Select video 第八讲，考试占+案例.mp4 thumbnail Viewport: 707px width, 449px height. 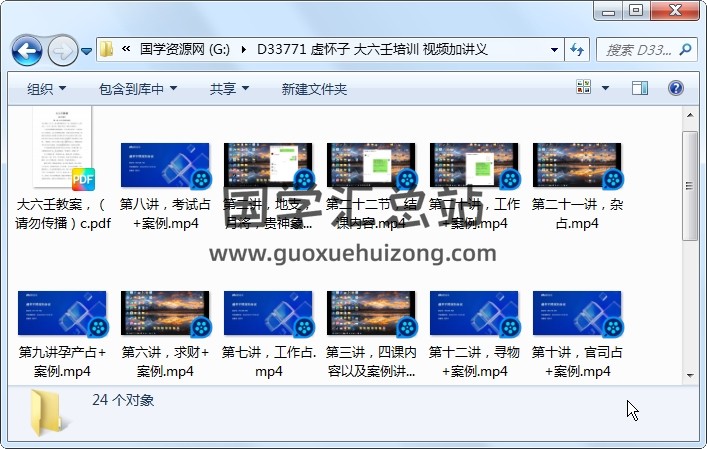coord(165,165)
